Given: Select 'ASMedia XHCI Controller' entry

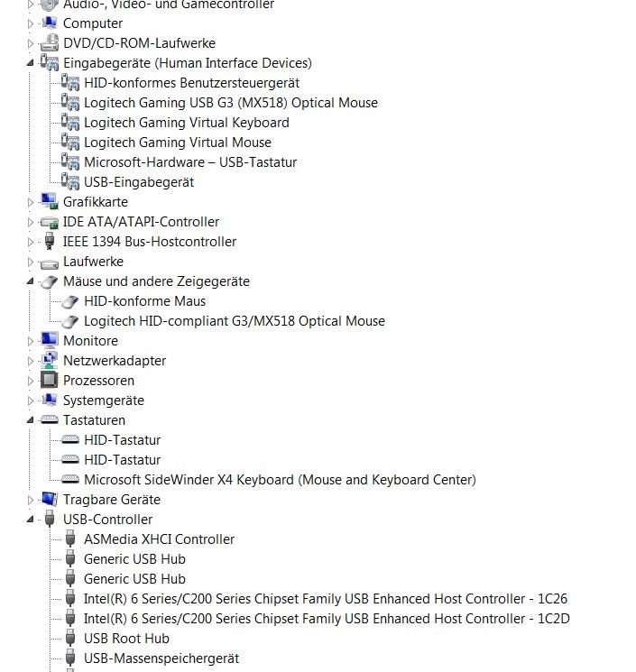Looking at the screenshot, I should pos(159,539).
